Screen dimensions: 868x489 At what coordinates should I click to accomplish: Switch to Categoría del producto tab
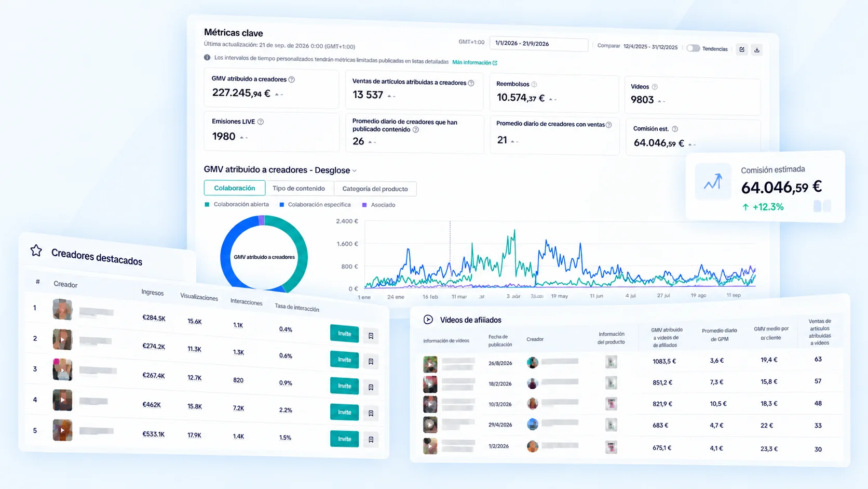click(x=375, y=189)
